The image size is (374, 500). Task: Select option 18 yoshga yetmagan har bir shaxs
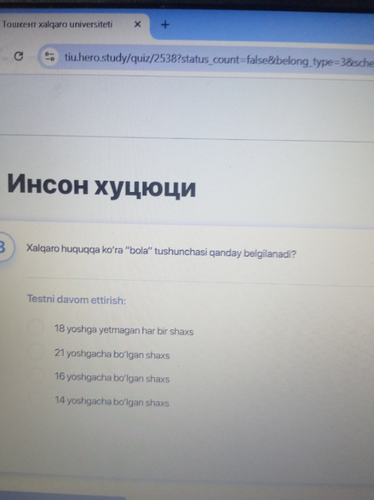tap(35, 327)
